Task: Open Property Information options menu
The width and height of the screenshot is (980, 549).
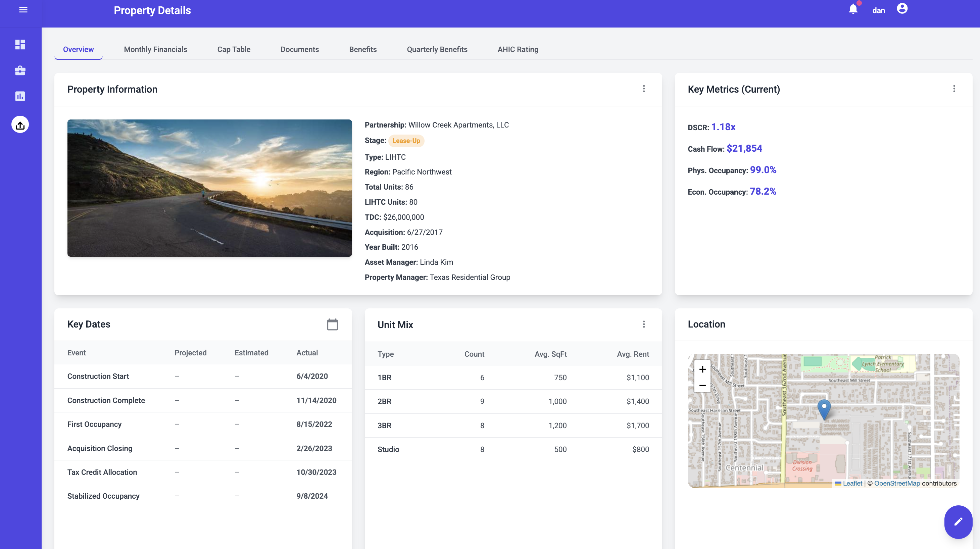Action: click(644, 89)
